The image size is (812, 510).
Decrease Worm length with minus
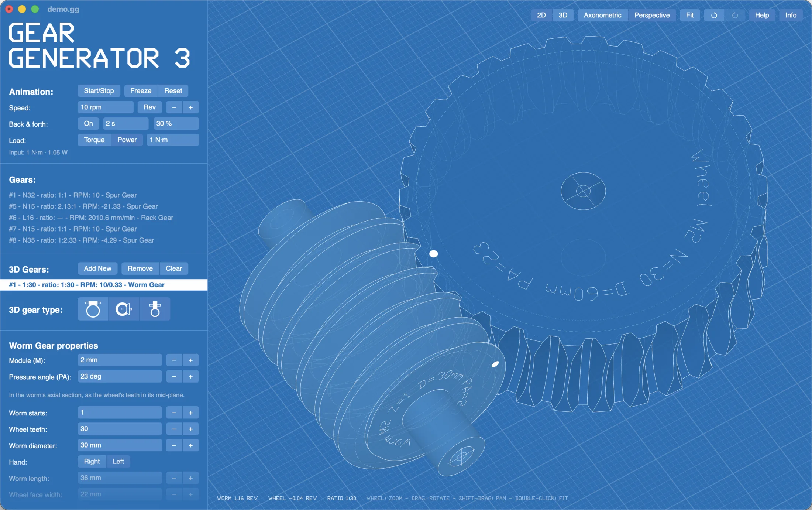tap(174, 478)
